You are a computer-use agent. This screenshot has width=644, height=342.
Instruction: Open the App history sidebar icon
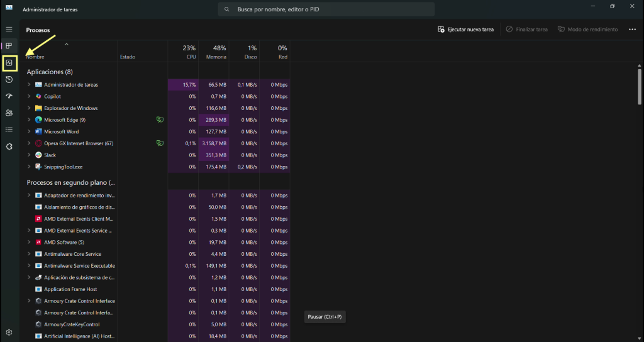(x=9, y=79)
